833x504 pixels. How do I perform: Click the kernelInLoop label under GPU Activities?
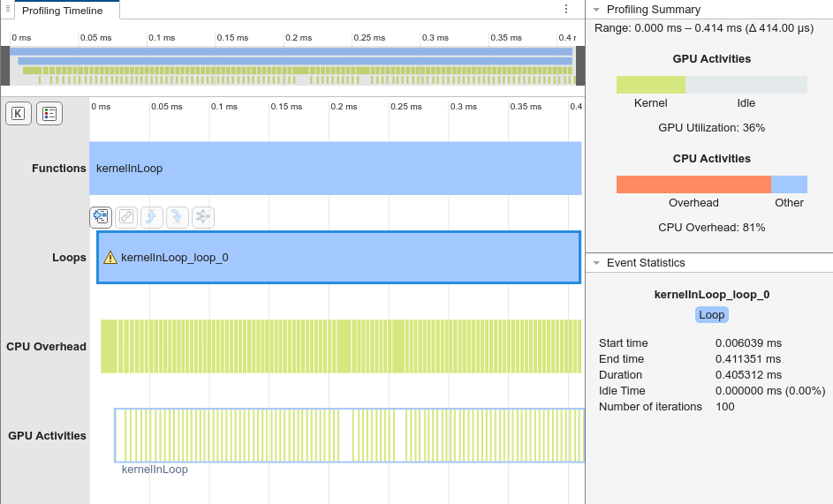click(x=155, y=470)
